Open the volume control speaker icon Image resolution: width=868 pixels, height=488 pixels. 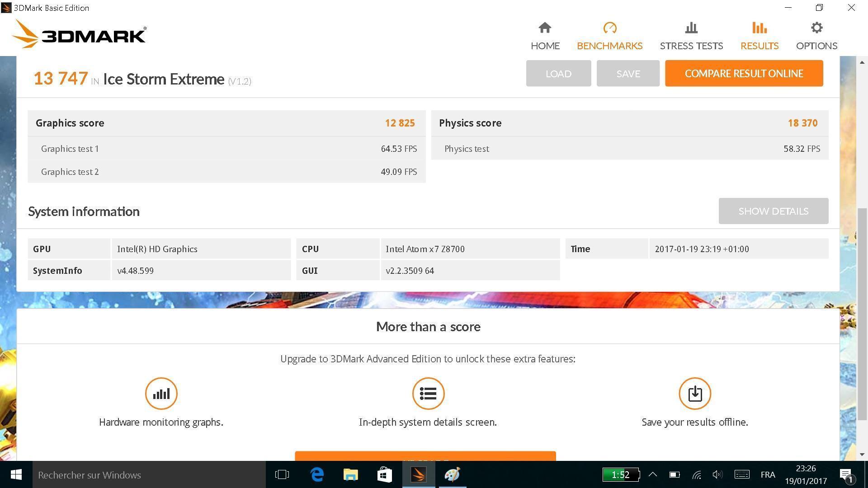pyautogui.click(x=717, y=474)
